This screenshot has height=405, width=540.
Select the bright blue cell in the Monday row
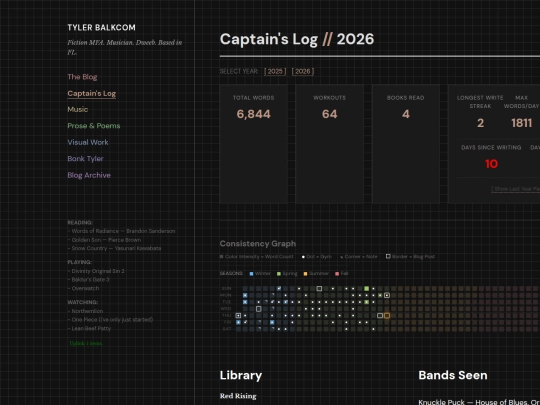245,295
